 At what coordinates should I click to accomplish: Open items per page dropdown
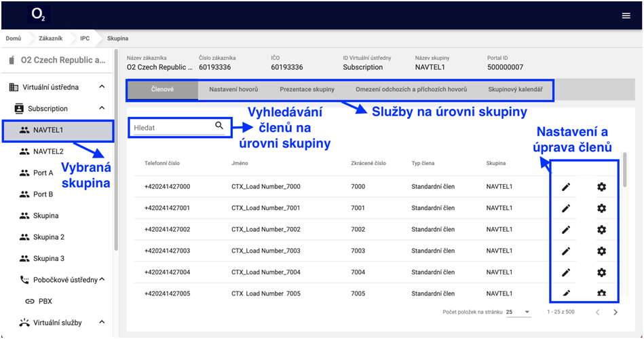[518, 312]
